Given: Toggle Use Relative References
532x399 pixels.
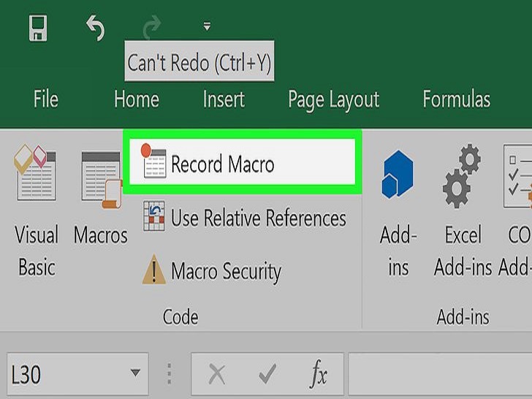Looking at the screenshot, I should [x=259, y=218].
